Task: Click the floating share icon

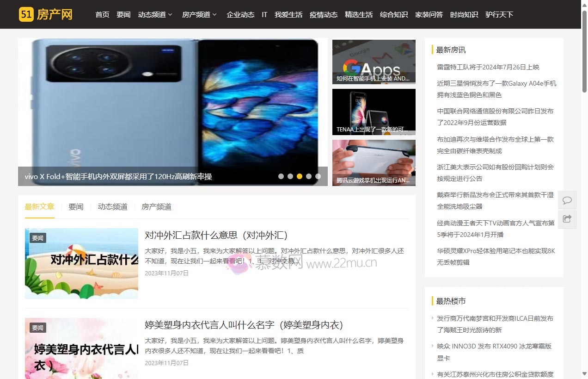Action: point(567,219)
